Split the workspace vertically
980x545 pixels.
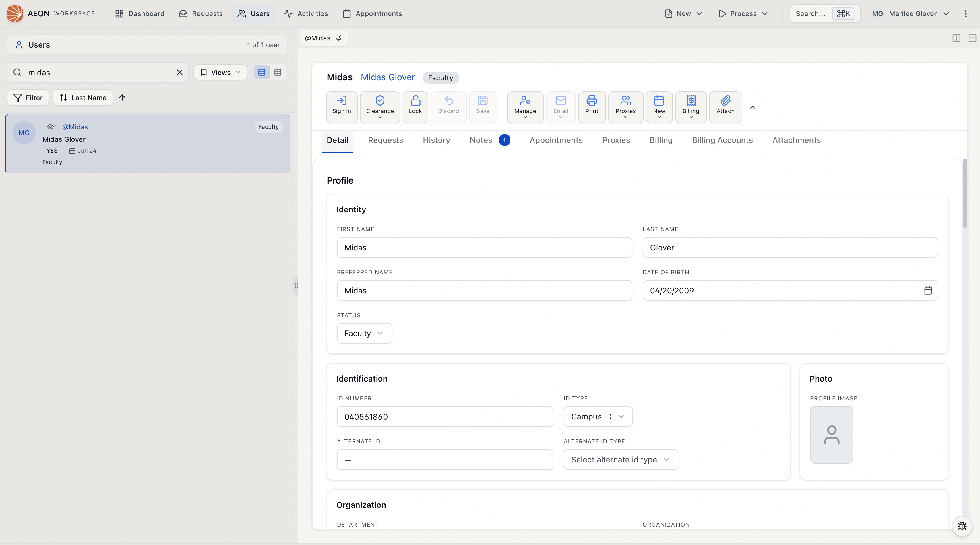point(956,38)
